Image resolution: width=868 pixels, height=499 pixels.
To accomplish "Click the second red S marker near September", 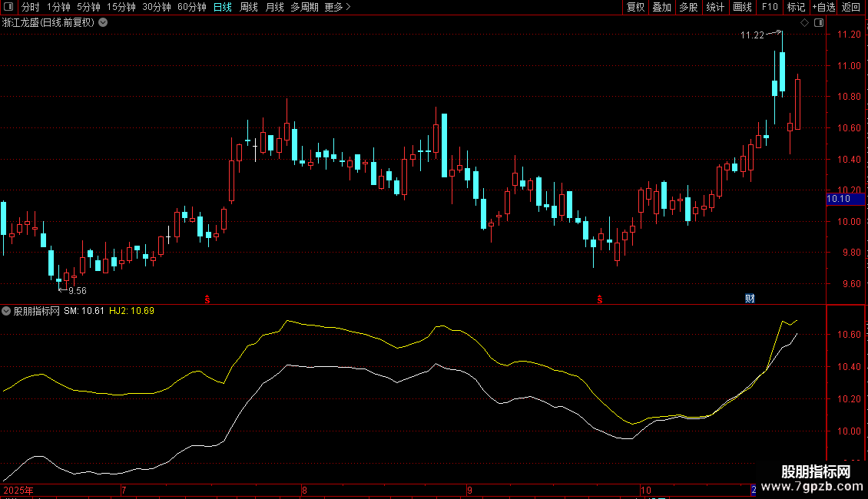I will (599, 299).
